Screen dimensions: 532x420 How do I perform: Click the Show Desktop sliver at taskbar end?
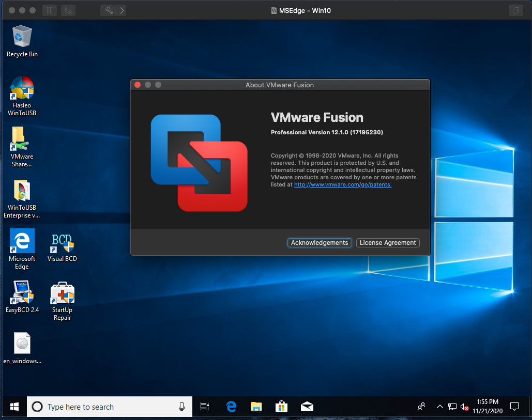tap(529, 407)
